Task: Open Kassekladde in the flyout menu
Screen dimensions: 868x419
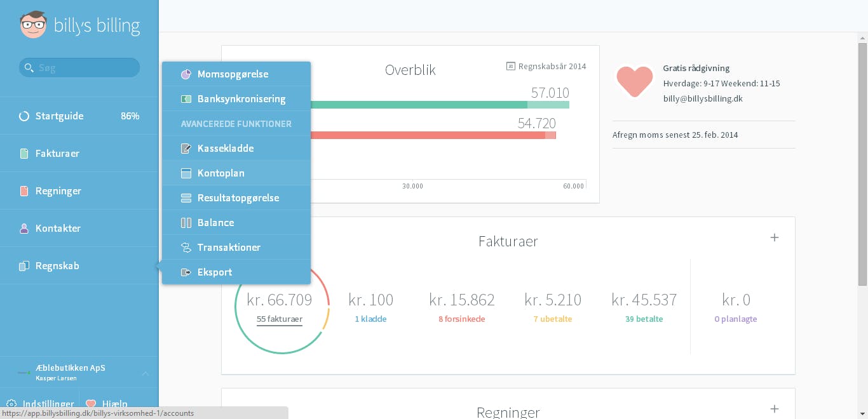Action: point(236,149)
